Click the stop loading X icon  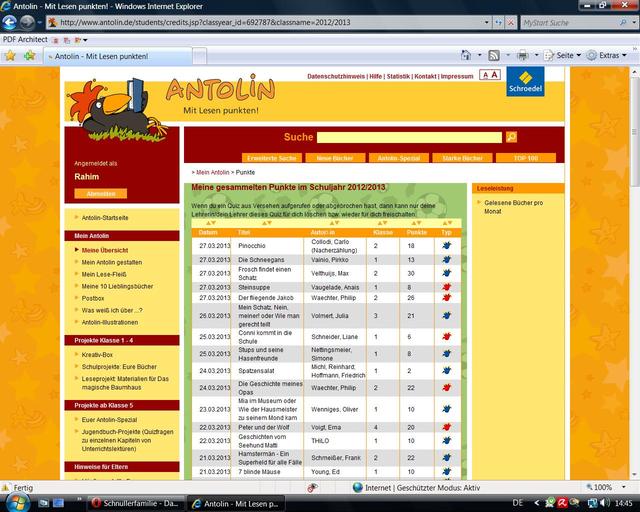(x=510, y=22)
